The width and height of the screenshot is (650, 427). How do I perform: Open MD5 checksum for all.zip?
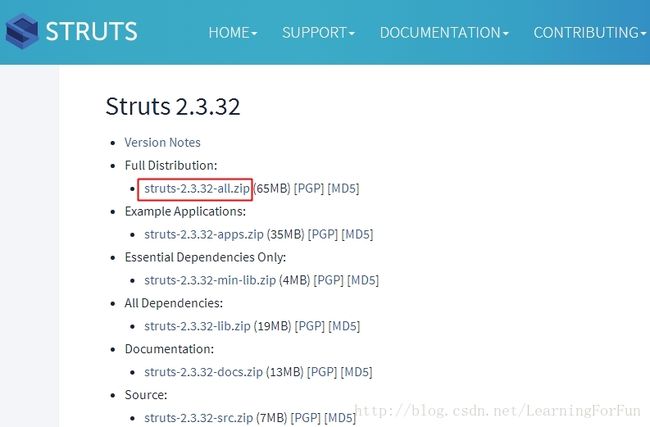[343, 189]
